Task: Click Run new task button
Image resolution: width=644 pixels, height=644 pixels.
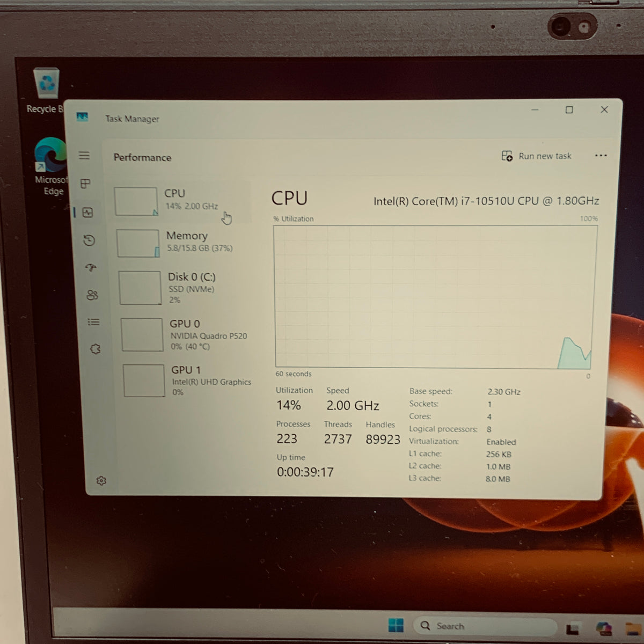Action: pos(536,156)
